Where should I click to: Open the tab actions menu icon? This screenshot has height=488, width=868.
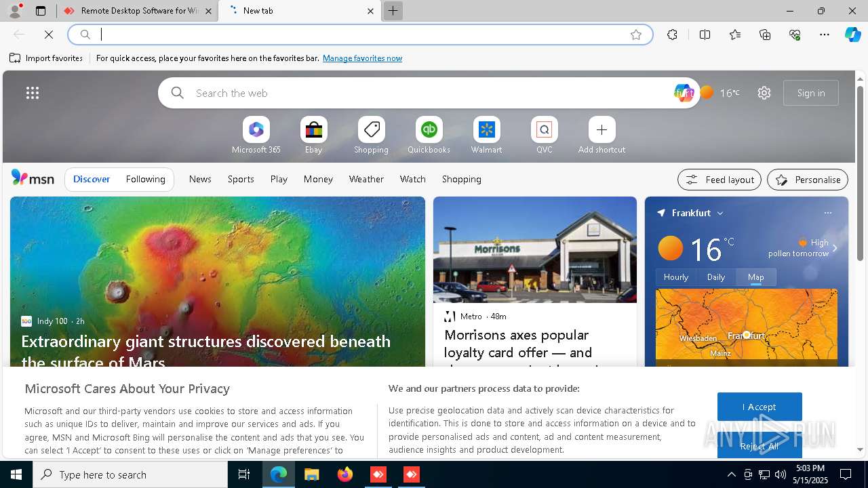tap(41, 11)
